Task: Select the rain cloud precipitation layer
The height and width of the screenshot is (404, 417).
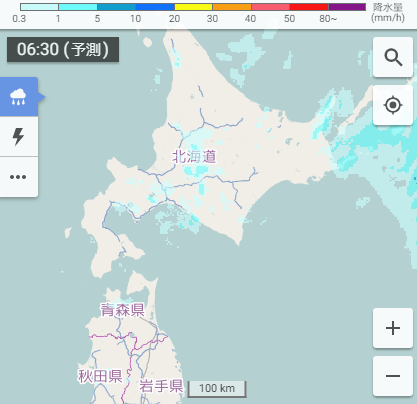Action: pos(19,97)
